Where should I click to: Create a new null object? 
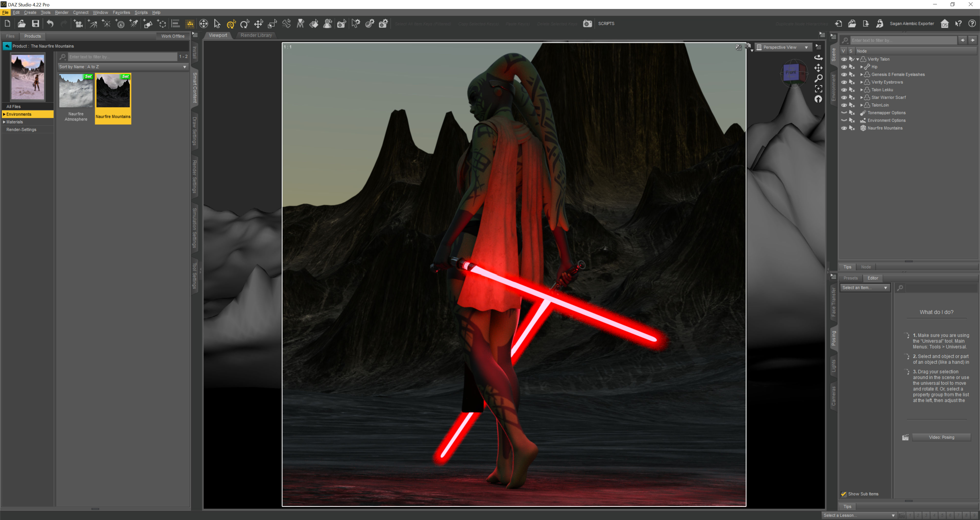click(162, 23)
